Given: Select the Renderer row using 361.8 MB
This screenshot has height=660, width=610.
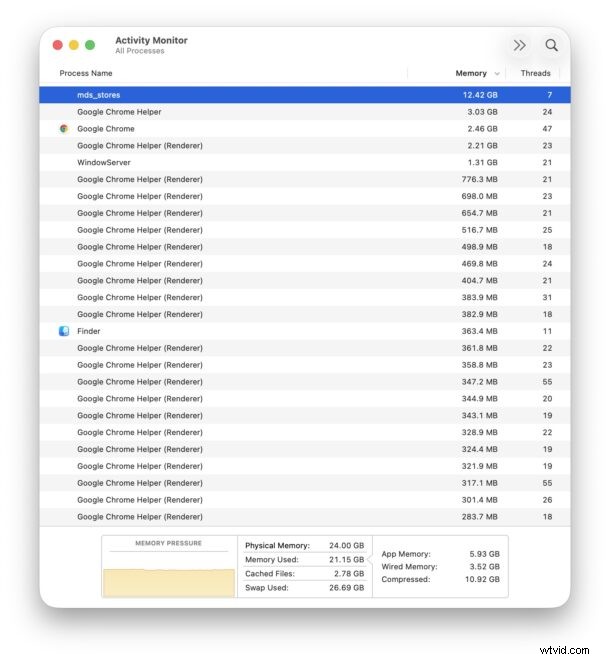Looking at the screenshot, I should tap(305, 348).
